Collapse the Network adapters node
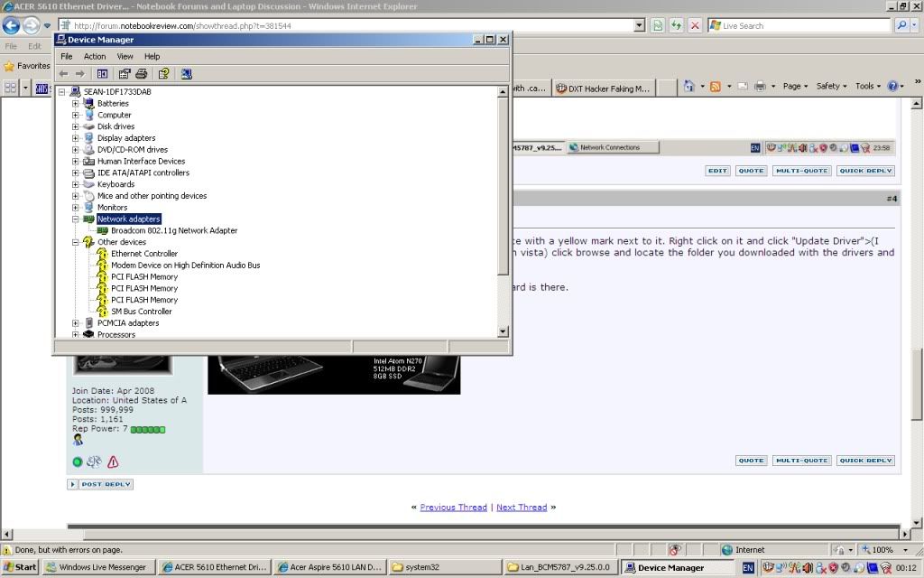The width and height of the screenshot is (924, 578). [76, 219]
